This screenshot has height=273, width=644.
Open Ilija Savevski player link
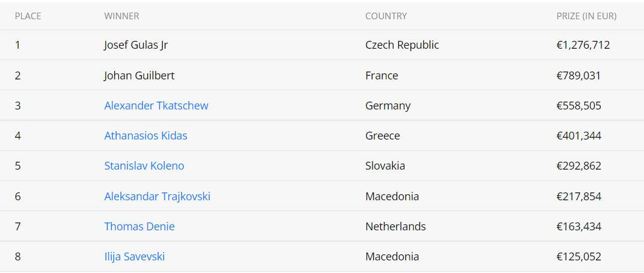(135, 257)
